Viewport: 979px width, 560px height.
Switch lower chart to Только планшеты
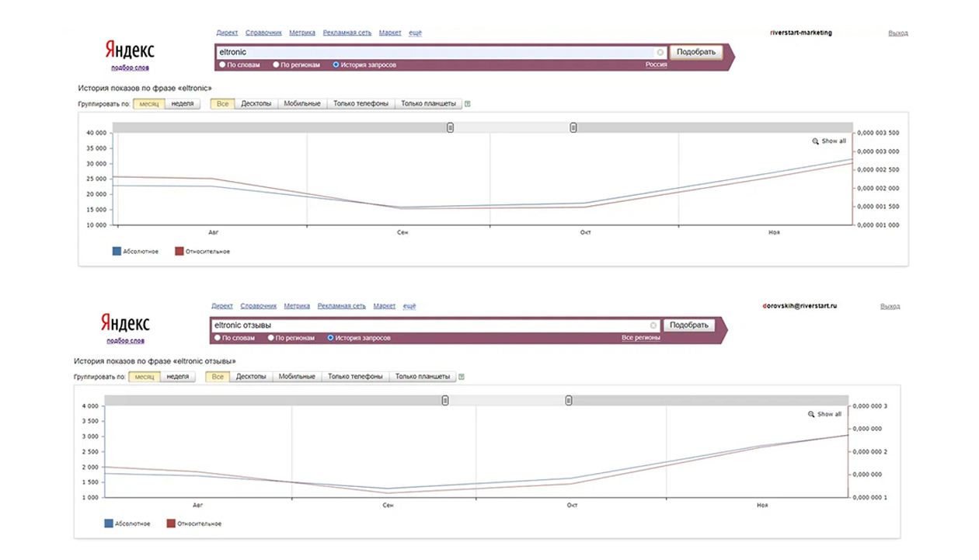(x=423, y=377)
